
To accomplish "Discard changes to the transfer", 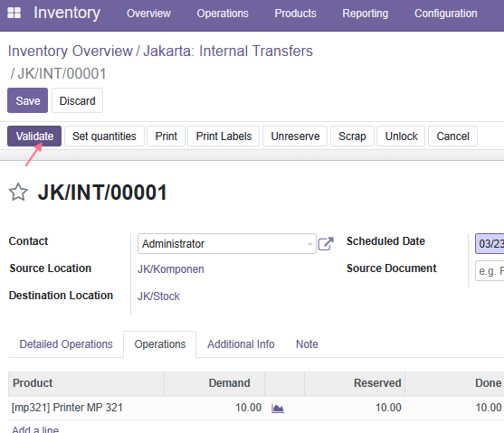I will 77,100.
